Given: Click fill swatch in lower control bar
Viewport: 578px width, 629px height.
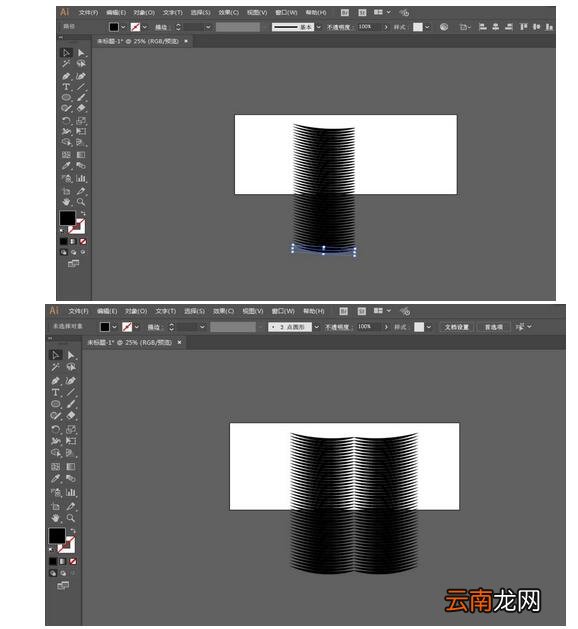Looking at the screenshot, I should point(105,327).
